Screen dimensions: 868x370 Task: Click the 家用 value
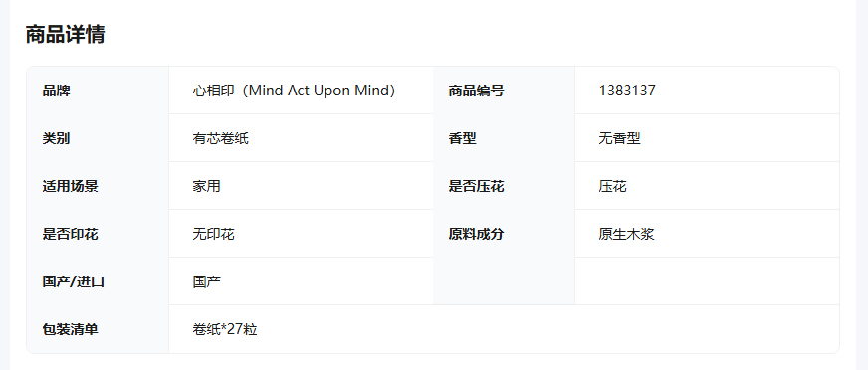click(x=206, y=186)
